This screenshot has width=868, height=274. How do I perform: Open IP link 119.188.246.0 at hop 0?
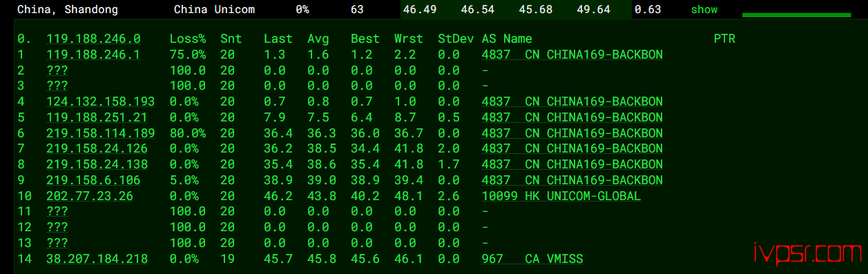point(93,39)
